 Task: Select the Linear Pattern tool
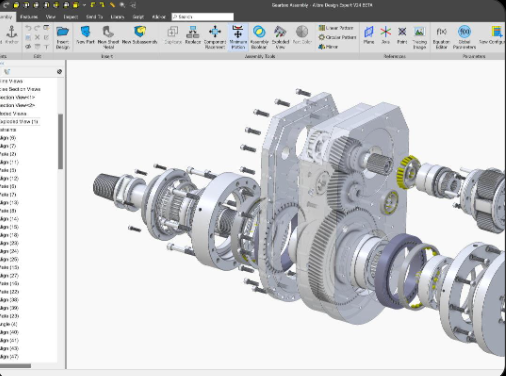point(336,28)
